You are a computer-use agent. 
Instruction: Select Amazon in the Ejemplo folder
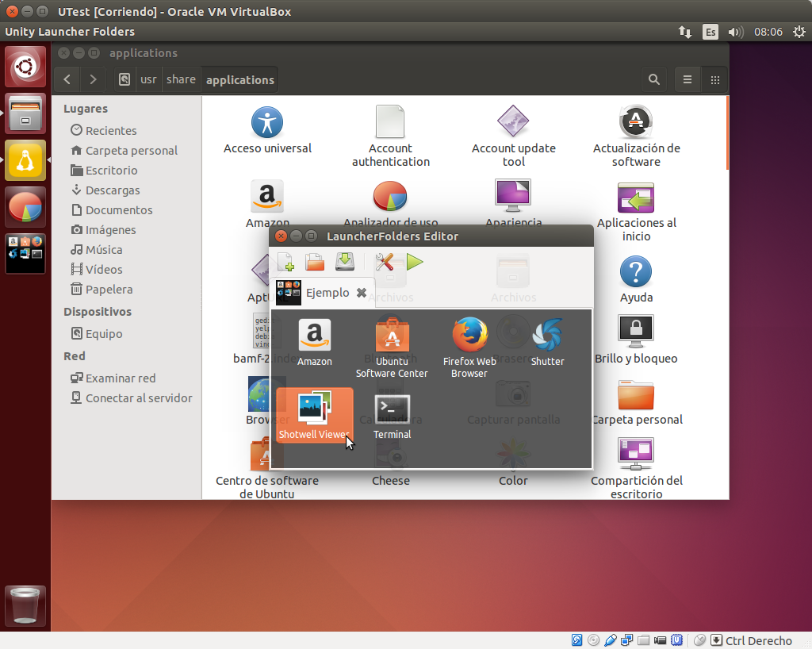314,343
